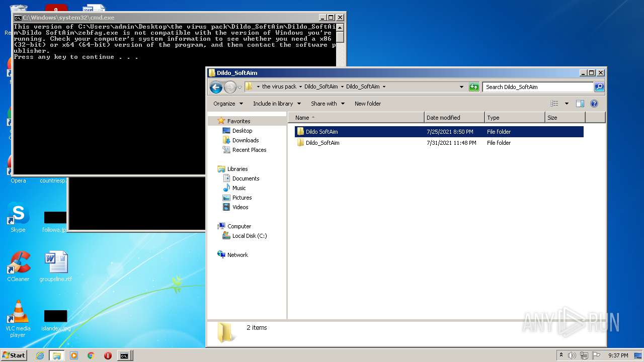
Task: Open Documents library in navigation pane
Action: (x=246, y=178)
